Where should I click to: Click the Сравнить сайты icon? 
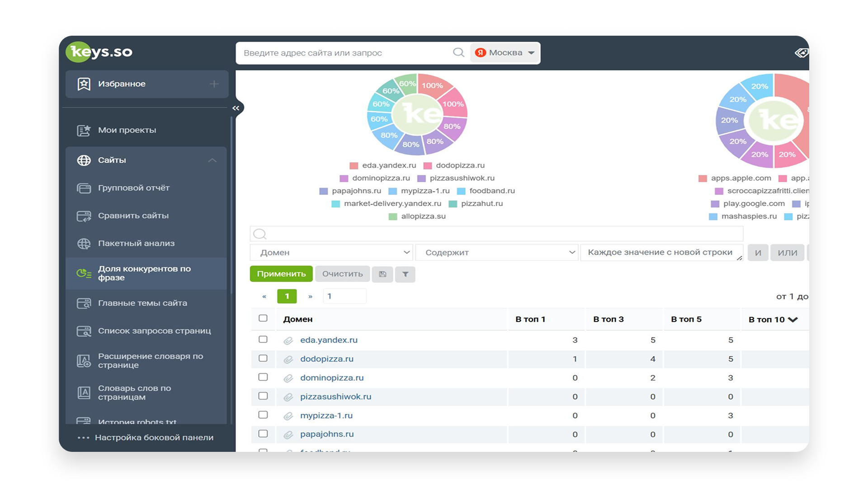click(x=84, y=216)
